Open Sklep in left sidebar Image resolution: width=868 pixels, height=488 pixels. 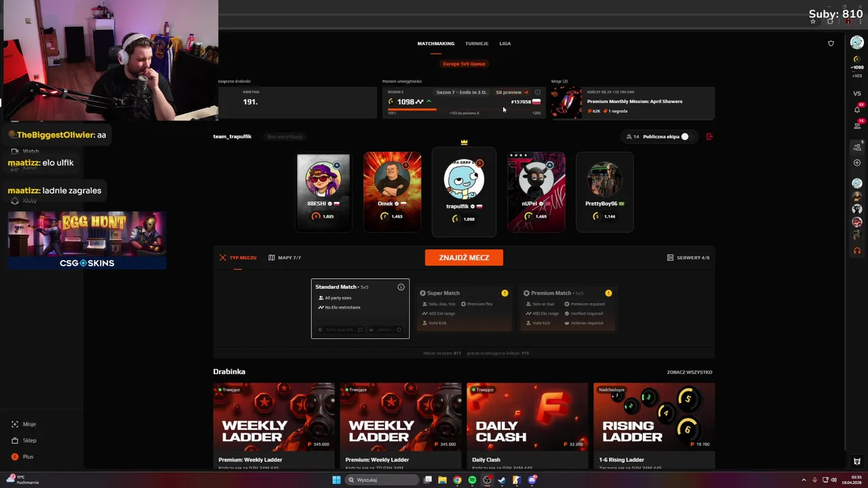pyautogui.click(x=24, y=441)
